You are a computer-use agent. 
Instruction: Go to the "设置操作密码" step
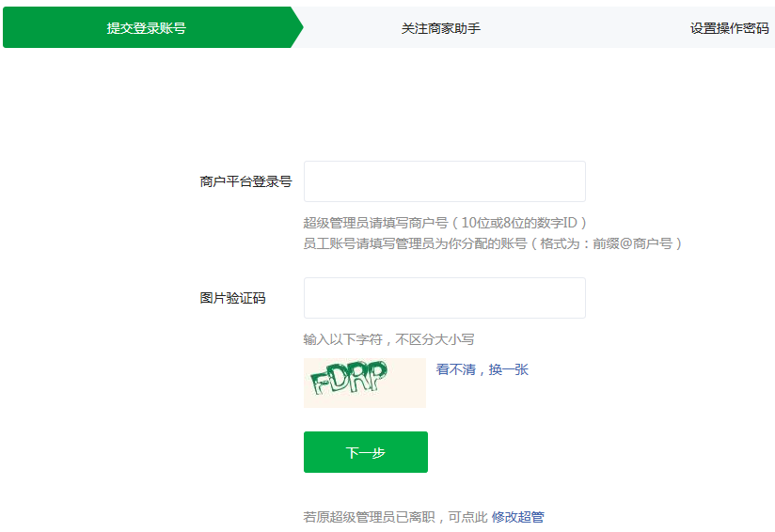point(729,28)
